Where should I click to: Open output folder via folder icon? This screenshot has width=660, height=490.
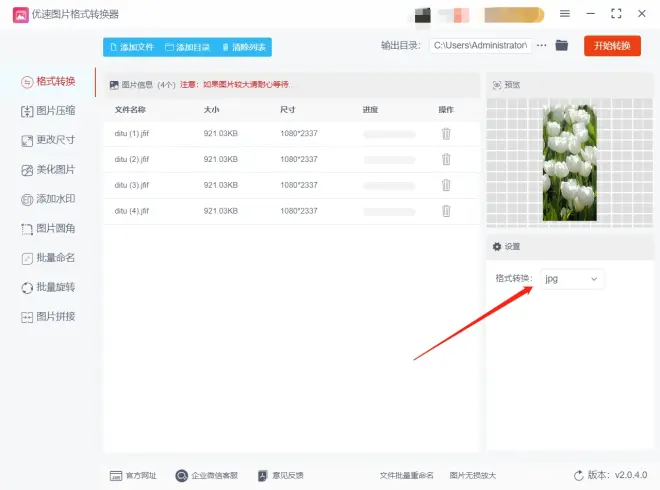pyautogui.click(x=562, y=46)
